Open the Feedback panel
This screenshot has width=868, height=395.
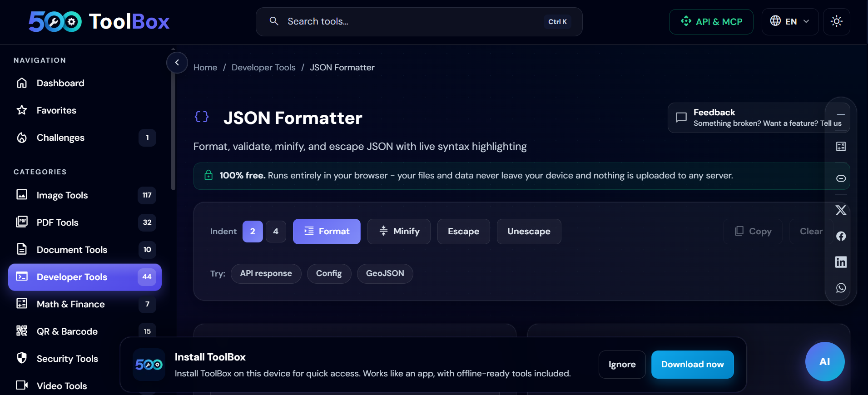[x=759, y=118]
